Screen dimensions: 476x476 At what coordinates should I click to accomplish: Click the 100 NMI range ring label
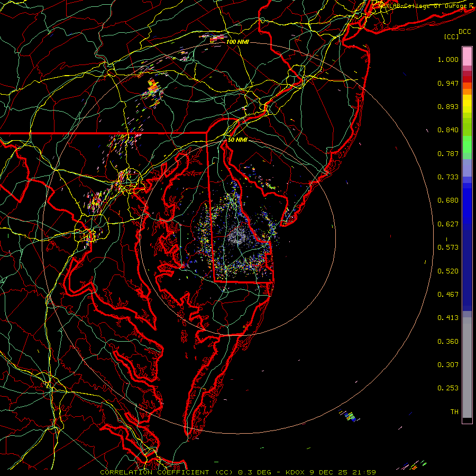click(237, 42)
